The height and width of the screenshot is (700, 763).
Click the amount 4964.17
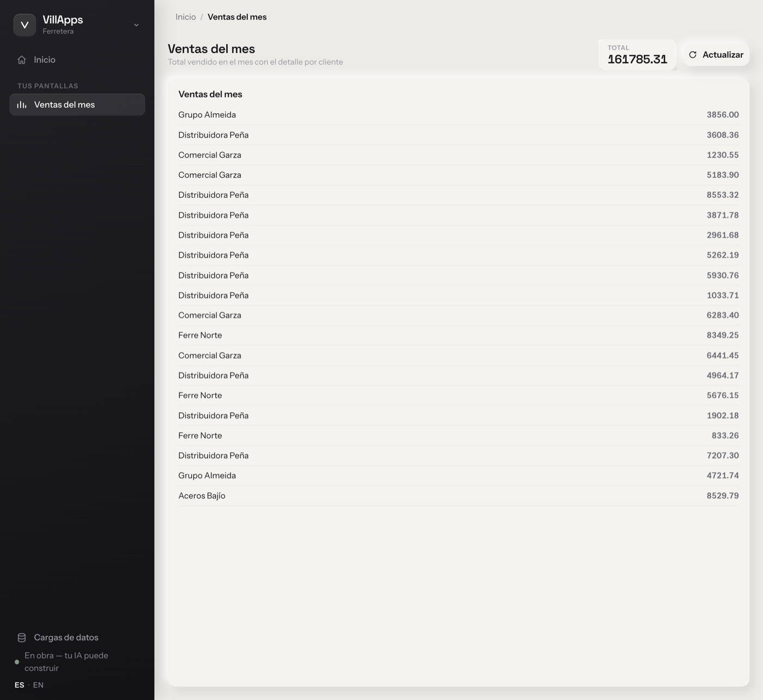tap(723, 376)
